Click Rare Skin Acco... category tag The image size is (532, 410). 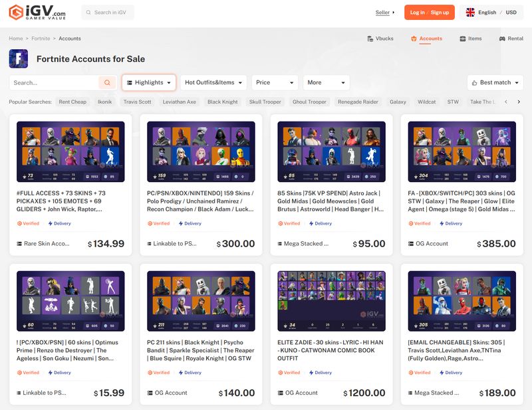coord(43,244)
